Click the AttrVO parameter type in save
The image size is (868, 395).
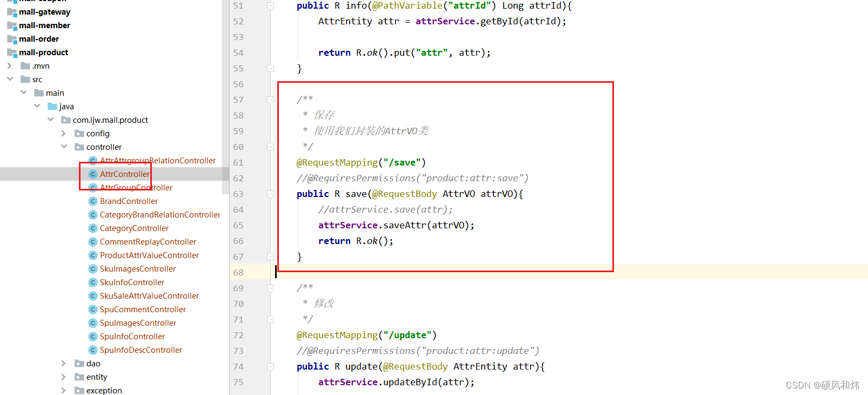(459, 194)
